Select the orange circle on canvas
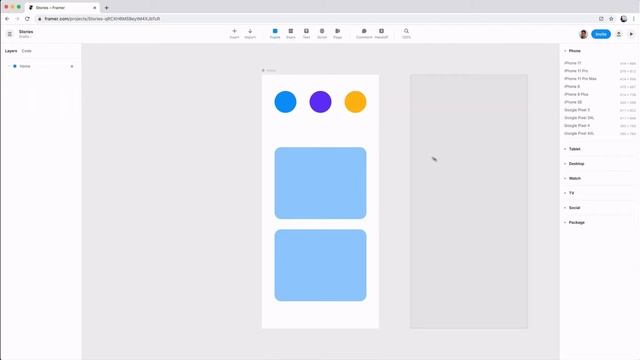The height and width of the screenshot is (360, 640). pyautogui.click(x=356, y=102)
